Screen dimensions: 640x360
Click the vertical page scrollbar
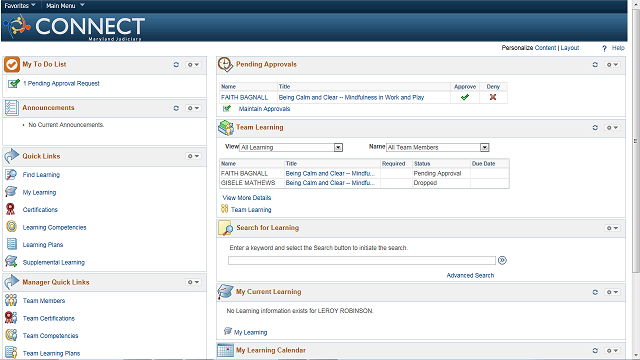[636, 141]
